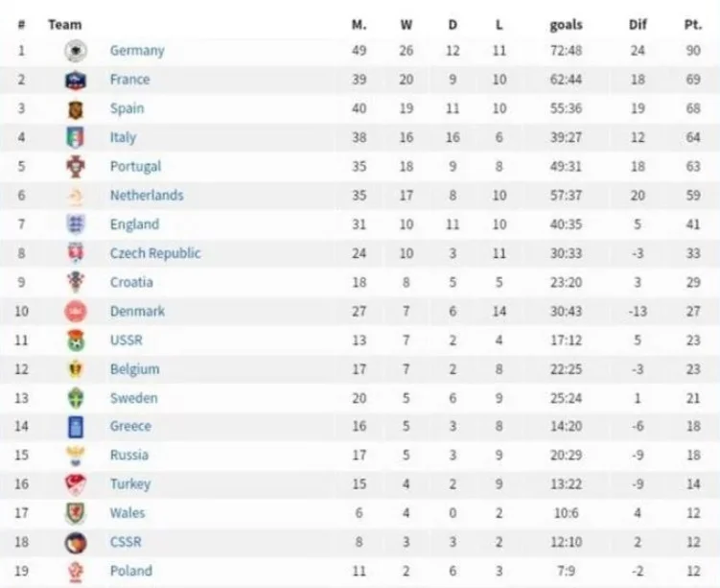
Task: Click the Denmark red round crest
Action: 75,311
